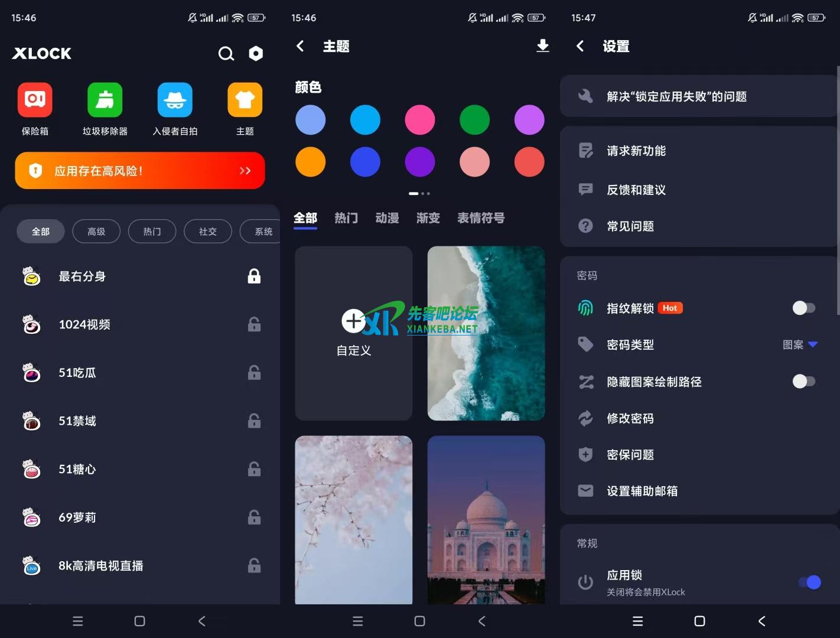Click the fingerprint icon beside 指纹解锁

[x=585, y=308]
